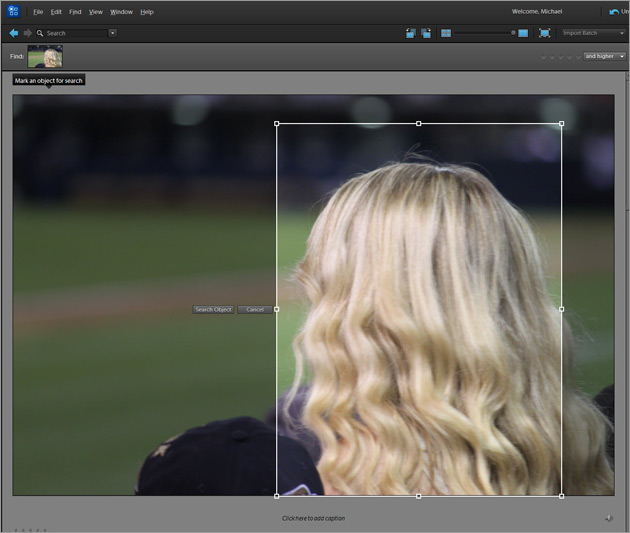Open the Import Batch dropdown
This screenshot has height=533, width=630.
[x=593, y=33]
